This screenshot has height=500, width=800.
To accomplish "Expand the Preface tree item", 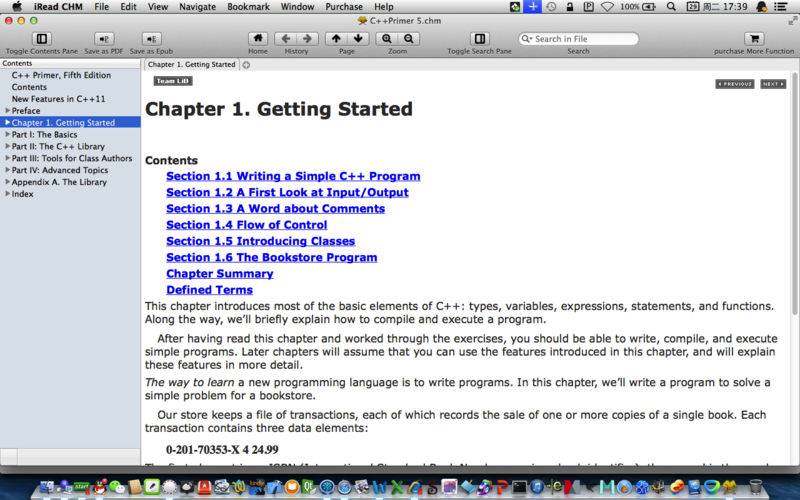I will pyautogui.click(x=8, y=110).
